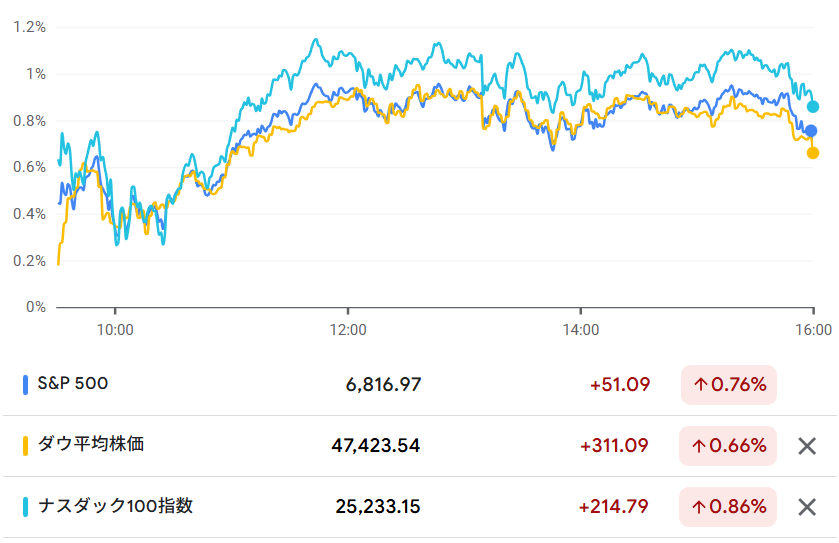Click the Nasdaq point change +214.79

tap(614, 507)
